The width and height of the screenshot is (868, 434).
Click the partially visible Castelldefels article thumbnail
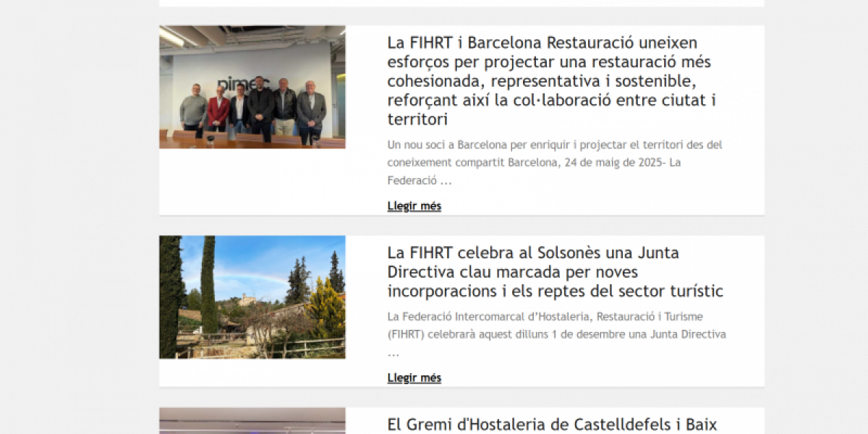tap(252, 421)
